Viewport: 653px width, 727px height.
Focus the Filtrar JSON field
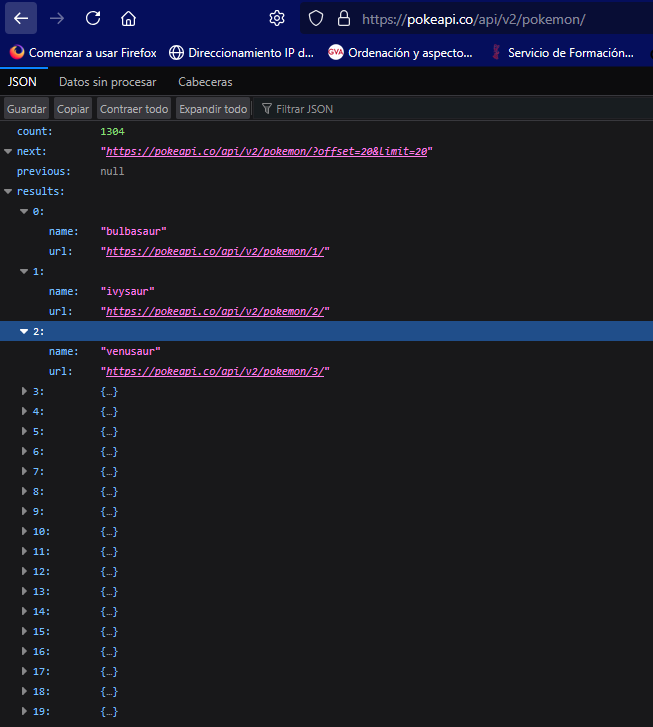pos(455,109)
